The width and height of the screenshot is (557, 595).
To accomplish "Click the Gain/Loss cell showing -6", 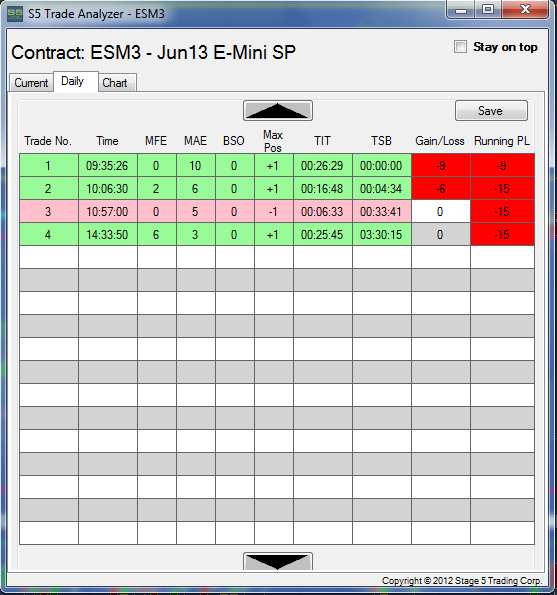I will point(441,189).
